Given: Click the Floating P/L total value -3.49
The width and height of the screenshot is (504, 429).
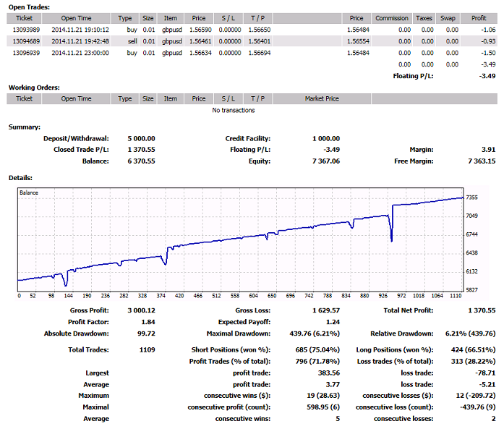Looking at the screenshot, I should coord(487,76).
